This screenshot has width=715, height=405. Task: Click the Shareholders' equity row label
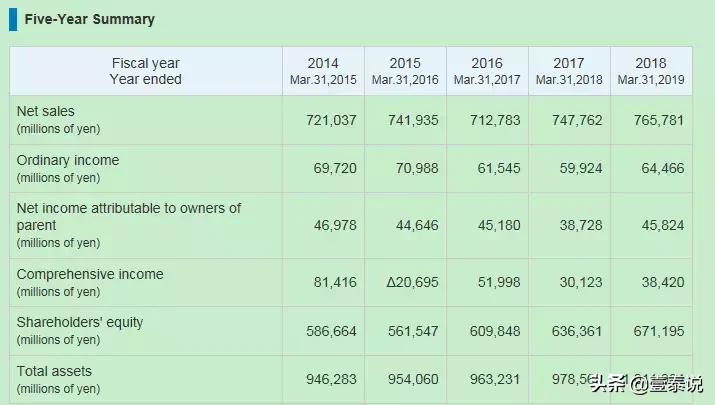pyautogui.click(x=80, y=322)
